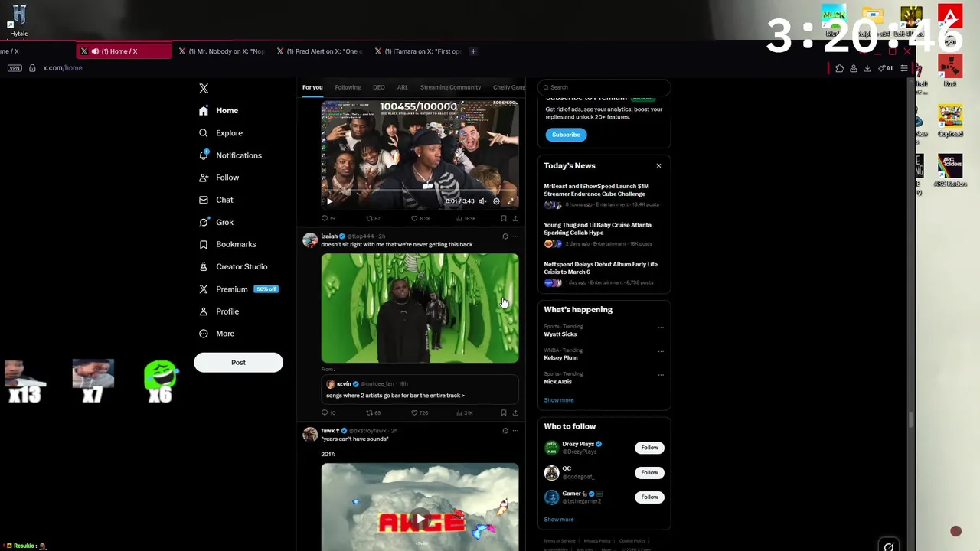The image size is (980, 551).
Task: Open Premium in the sidebar
Action: pyautogui.click(x=238, y=289)
